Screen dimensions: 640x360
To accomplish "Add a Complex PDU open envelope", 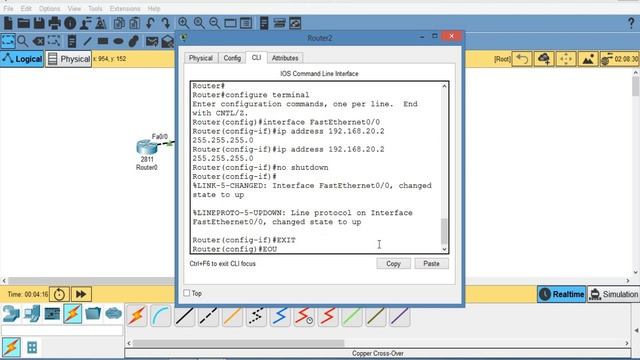I will coord(167,41).
